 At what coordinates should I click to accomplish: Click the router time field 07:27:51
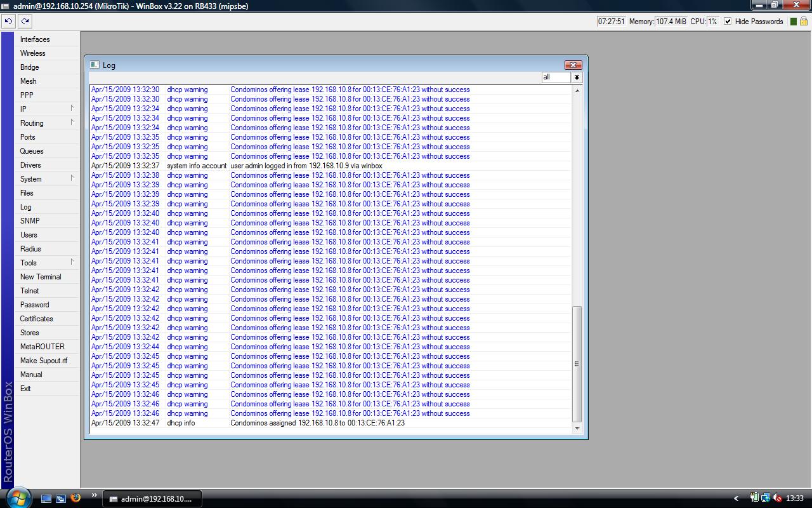pyautogui.click(x=612, y=21)
